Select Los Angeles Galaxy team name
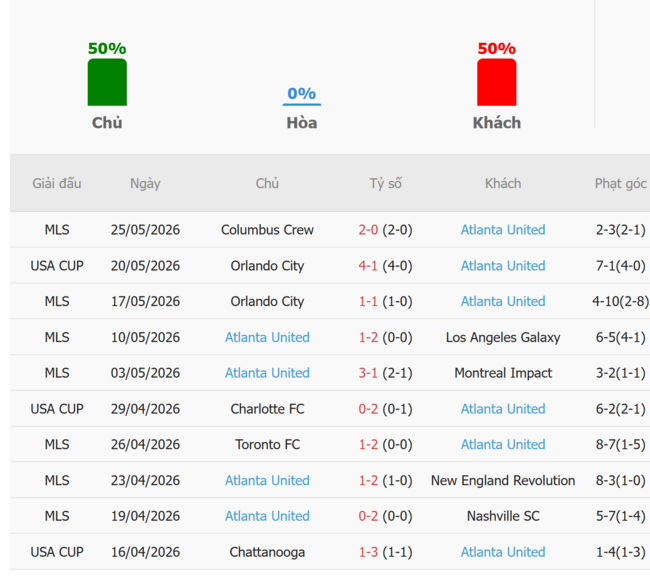 [x=503, y=337]
